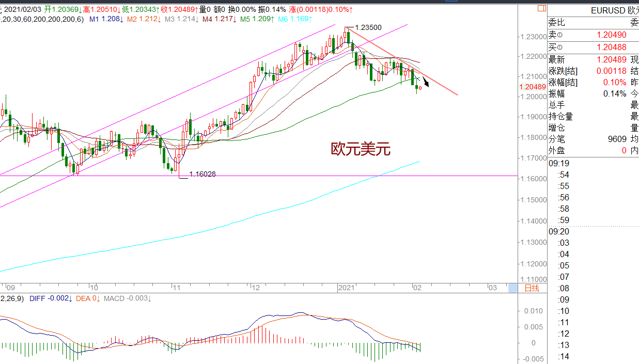The width and height of the screenshot is (639, 364).
Task: Click the opening price 开1.20369 in header
Action: [63, 10]
